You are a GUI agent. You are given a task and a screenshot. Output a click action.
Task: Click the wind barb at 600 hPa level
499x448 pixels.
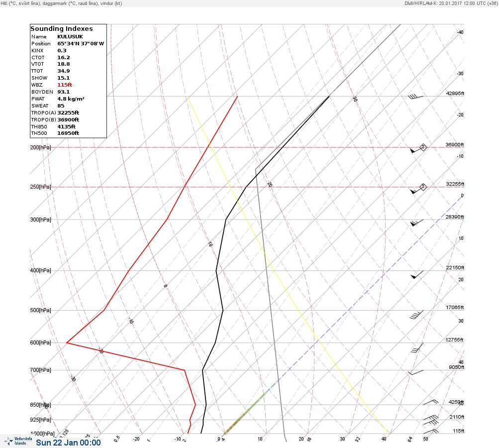[x=417, y=348]
